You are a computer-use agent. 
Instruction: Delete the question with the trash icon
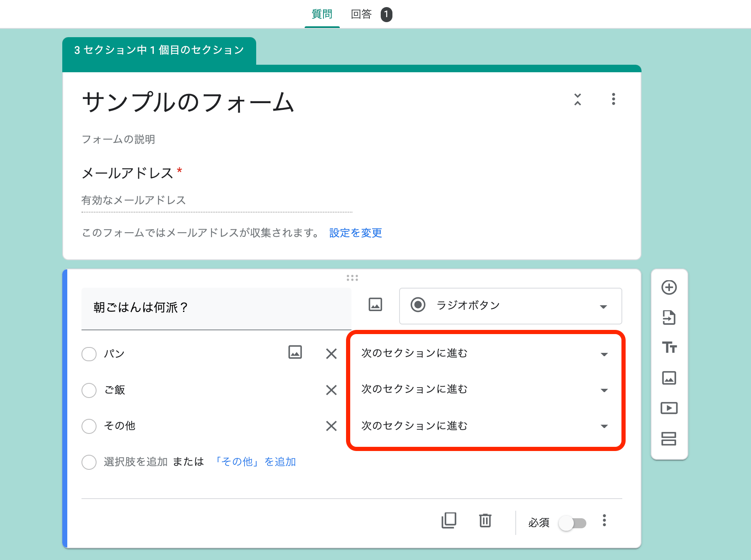pos(484,521)
